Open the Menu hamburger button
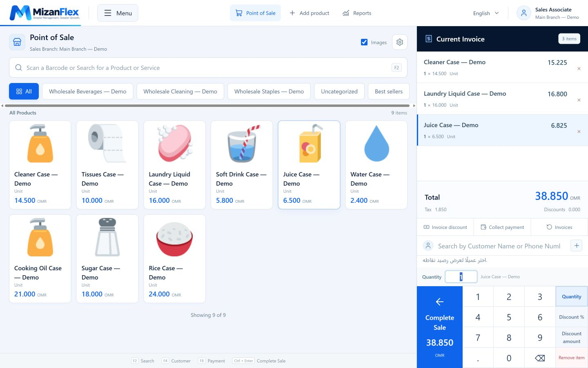The height and width of the screenshot is (368, 588). pos(118,13)
